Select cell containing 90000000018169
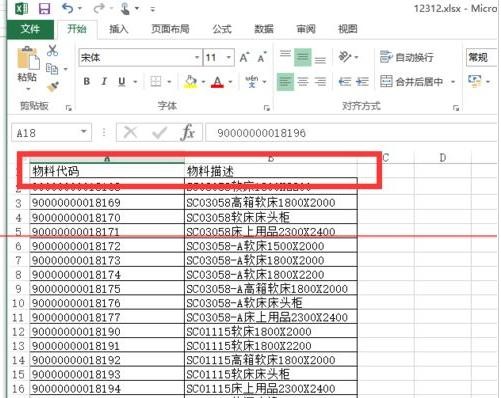This screenshot has height=398, width=501. coord(107,203)
